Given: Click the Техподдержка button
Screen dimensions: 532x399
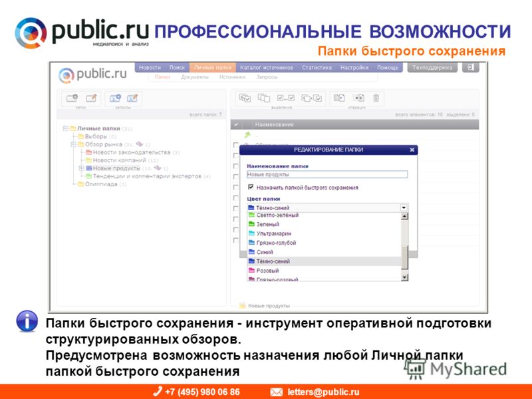Looking at the screenshot, I should 432,68.
